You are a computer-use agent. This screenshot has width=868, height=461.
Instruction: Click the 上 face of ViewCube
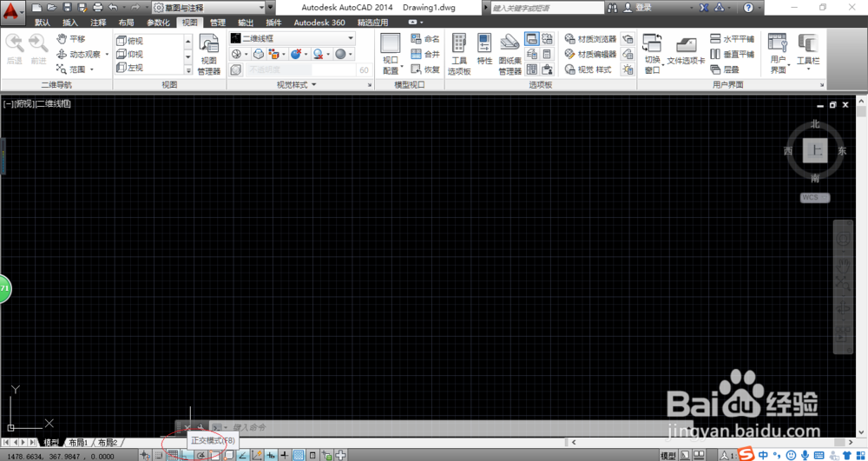[x=815, y=150]
